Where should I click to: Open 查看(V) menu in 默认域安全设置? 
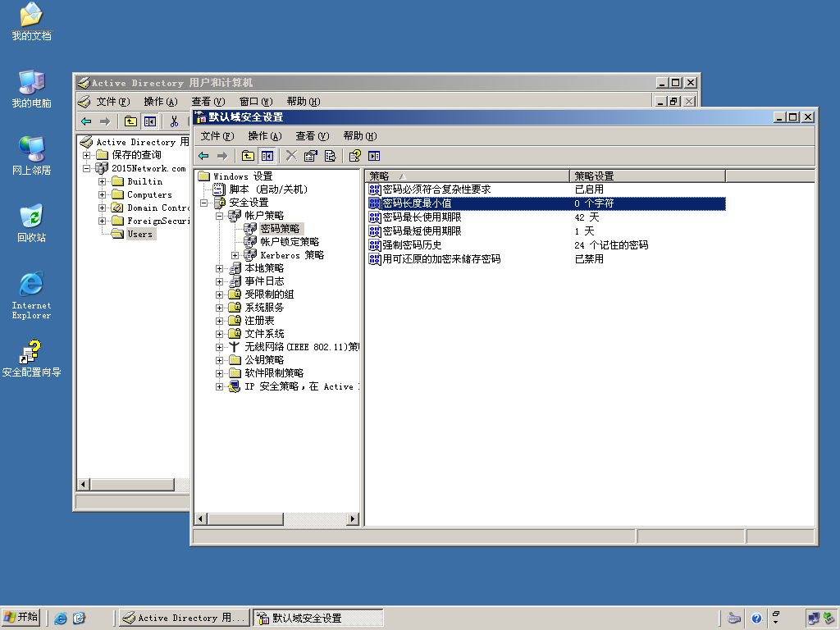coord(313,136)
